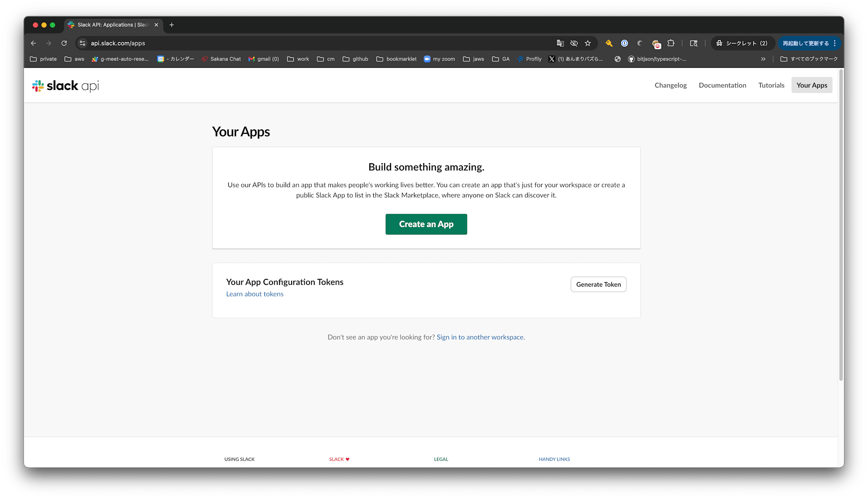This screenshot has height=499, width=868.
Task: Open the gmail (0) bookmark
Action: (x=263, y=59)
